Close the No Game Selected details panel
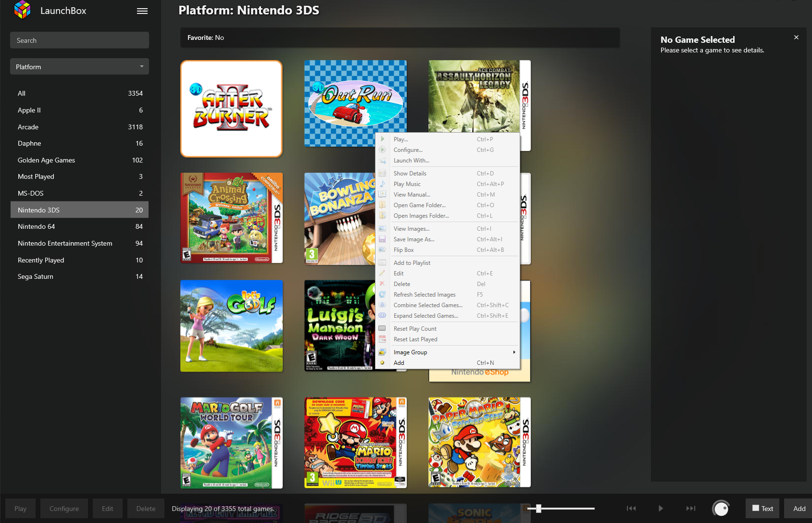The height and width of the screenshot is (523, 812). point(796,37)
